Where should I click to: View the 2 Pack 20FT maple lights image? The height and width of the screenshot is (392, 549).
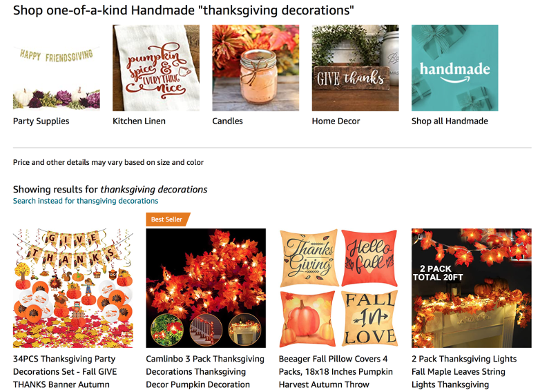472,288
